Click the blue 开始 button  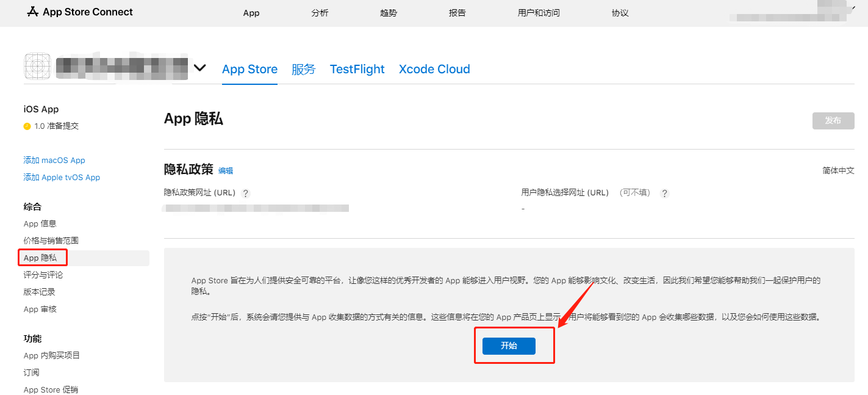[x=509, y=346]
